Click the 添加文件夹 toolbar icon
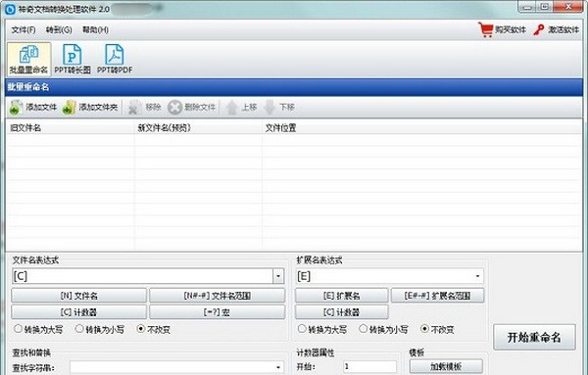This screenshot has height=375, width=588. (70, 108)
